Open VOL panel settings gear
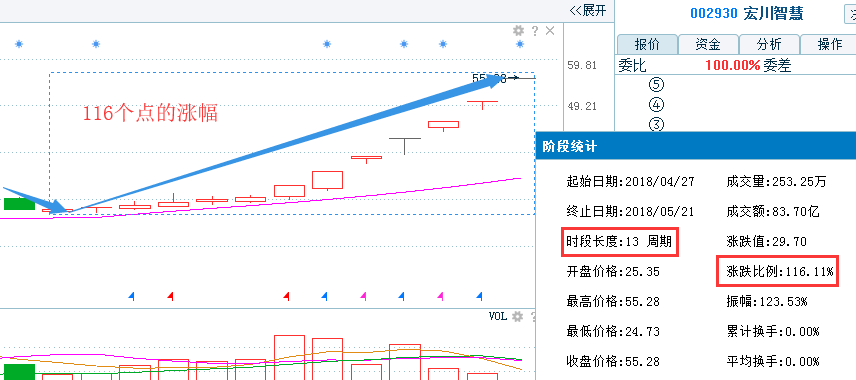856x380 pixels. tap(518, 316)
